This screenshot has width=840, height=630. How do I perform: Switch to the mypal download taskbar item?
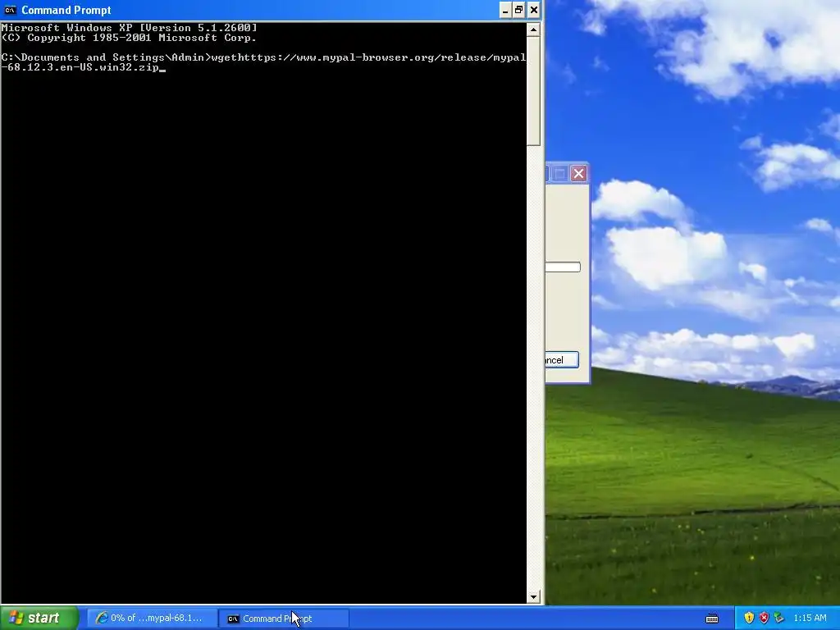[152, 619]
